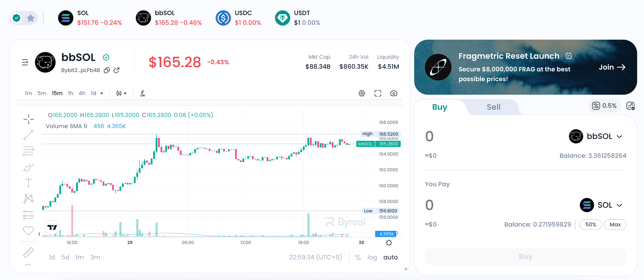Click Join on the Fragmetric banner
Viewport: 644px width, 280px height.
point(612,67)
